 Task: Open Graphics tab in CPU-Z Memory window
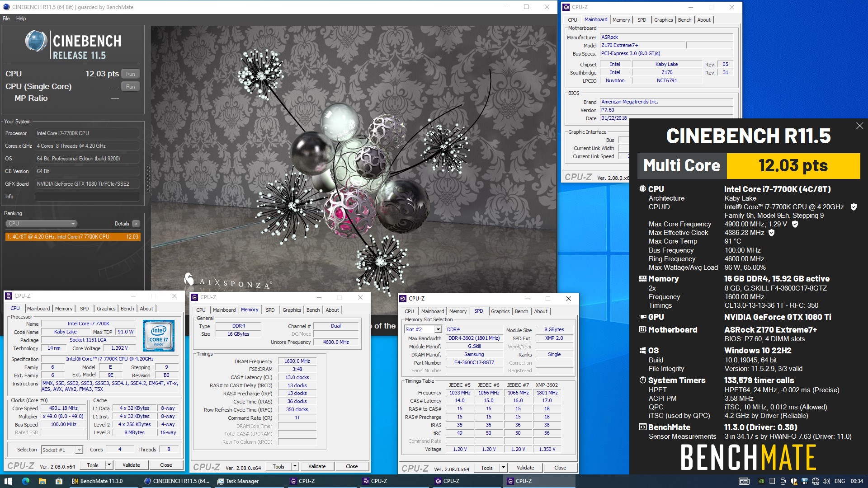(292, 310)
